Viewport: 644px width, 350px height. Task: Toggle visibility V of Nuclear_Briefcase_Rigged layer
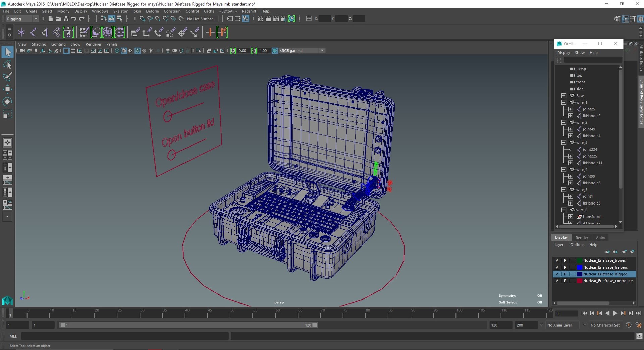pyautogui.click(x=557, y=274)
